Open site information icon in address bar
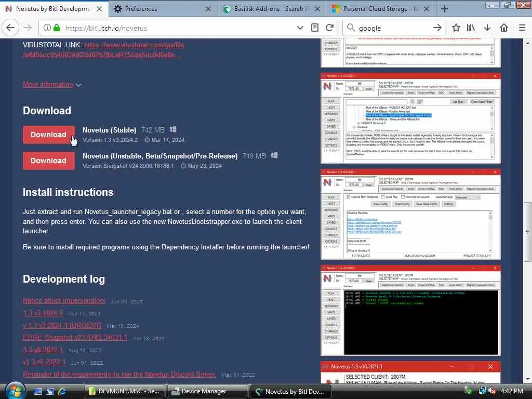Viewport: 532px width, 399px height. tap(47, 28)
